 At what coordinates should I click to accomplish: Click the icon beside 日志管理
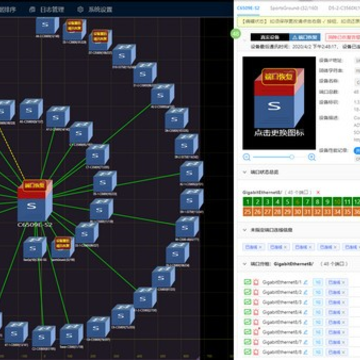coord(32,9)
